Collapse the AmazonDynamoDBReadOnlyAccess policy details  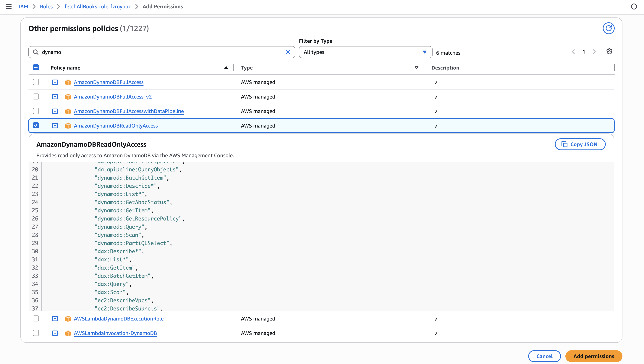(x=55, y=126)
